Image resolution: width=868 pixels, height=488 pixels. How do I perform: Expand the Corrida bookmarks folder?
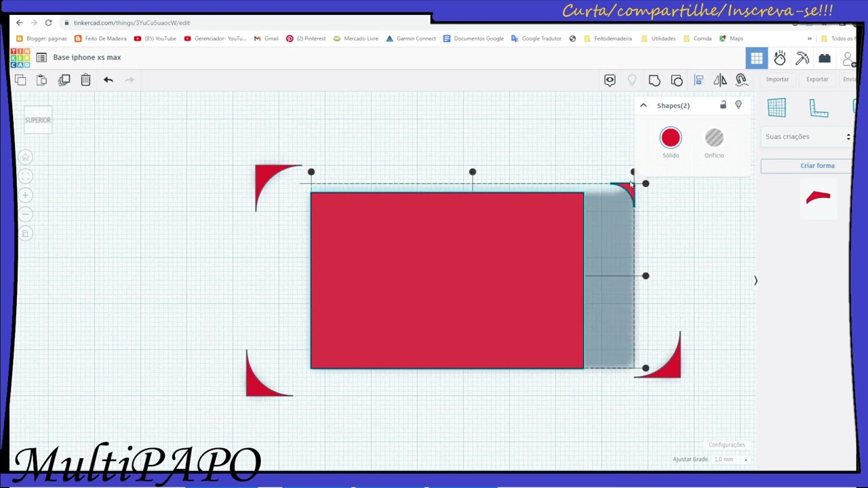click(x=697, y=39)
